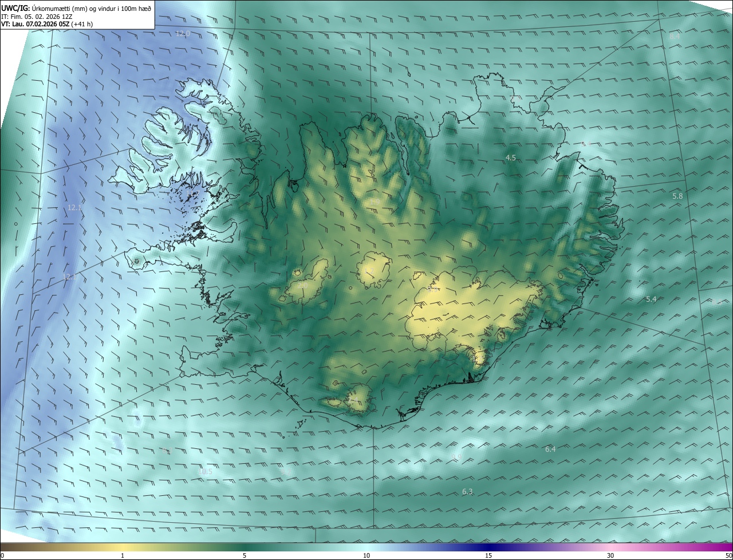Click the 1 tick label on the color scale
This screenshot has width=733, height=560.
point(123,555)
